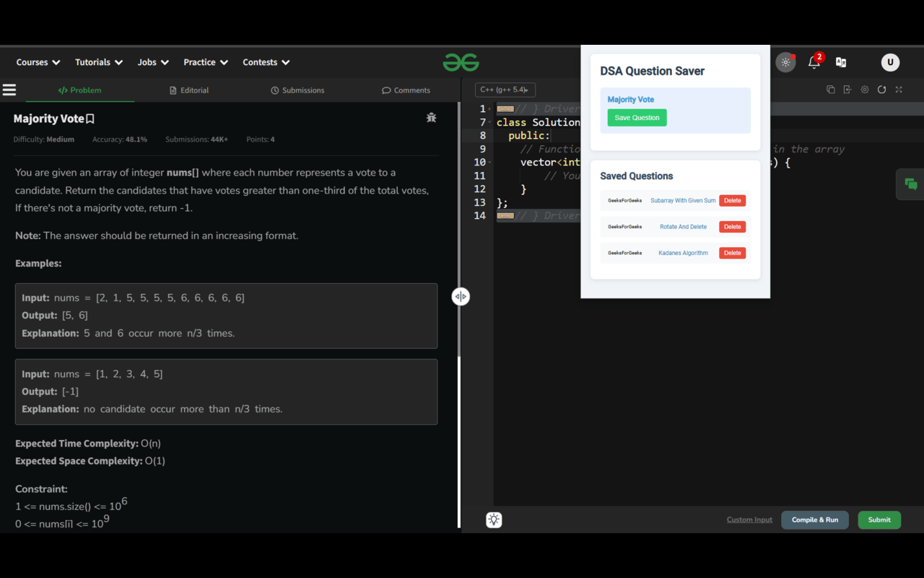The image size is (924, 578).
Task: Click the lightbulb hint icon
Action: [x=494, y=519]
